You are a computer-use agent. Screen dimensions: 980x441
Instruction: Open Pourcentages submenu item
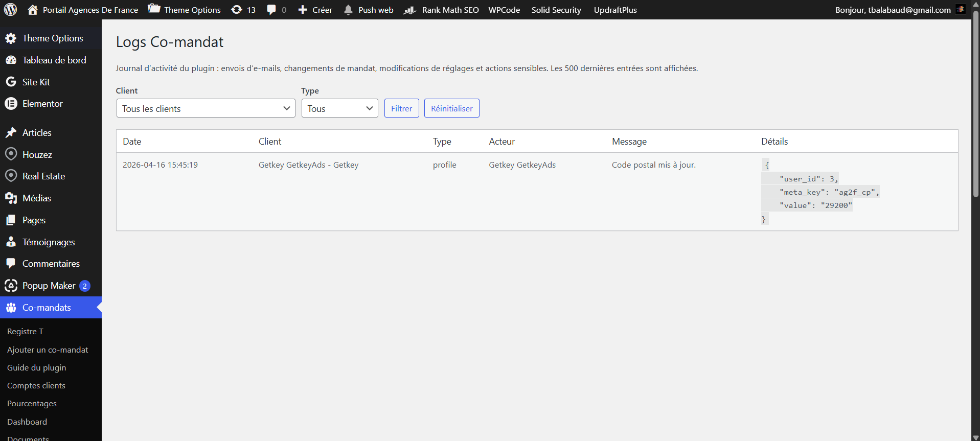click(32, 404)
